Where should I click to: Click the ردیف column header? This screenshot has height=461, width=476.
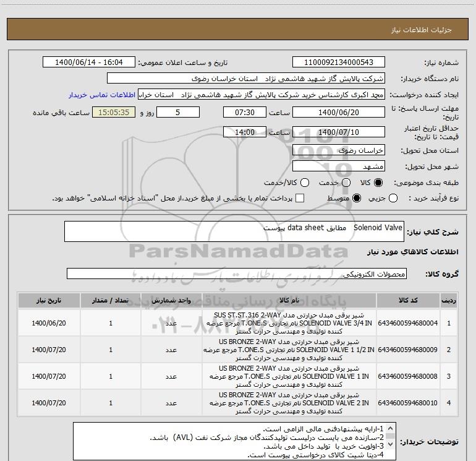click(449, 301)
